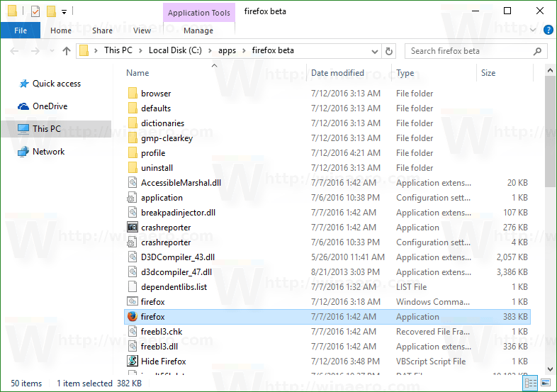Open Quick access in the navigation pane
This screenshot has width=557, height=392.
[57, 84]
